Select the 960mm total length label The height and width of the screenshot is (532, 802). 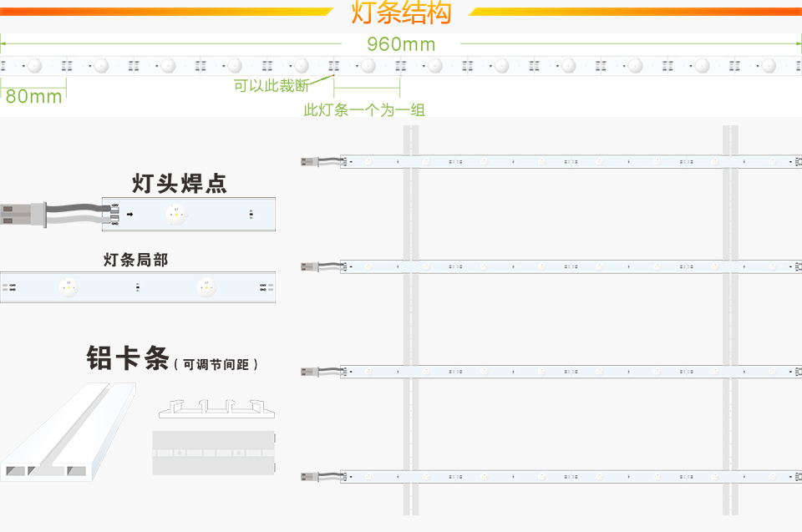(401, 44)
